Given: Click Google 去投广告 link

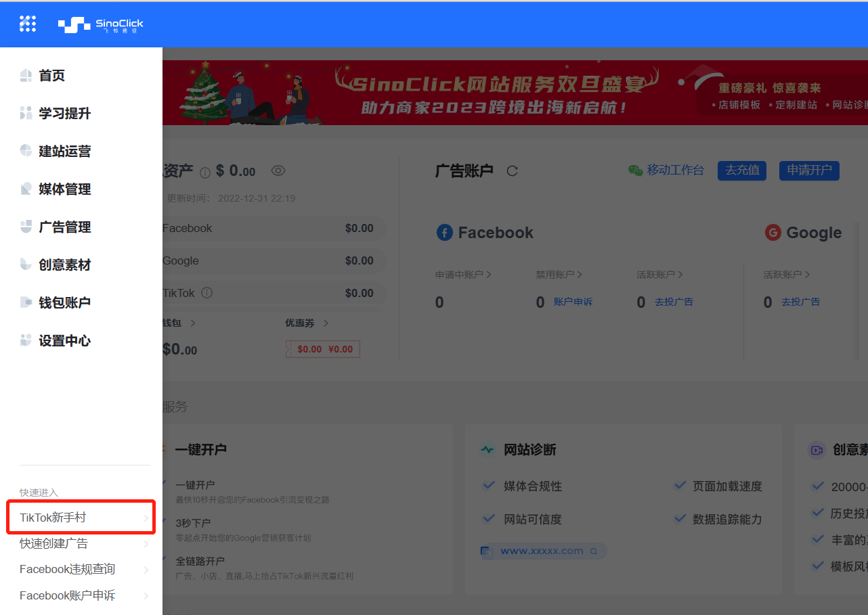Looking at the screenshot, I should (x=800, y=302).
